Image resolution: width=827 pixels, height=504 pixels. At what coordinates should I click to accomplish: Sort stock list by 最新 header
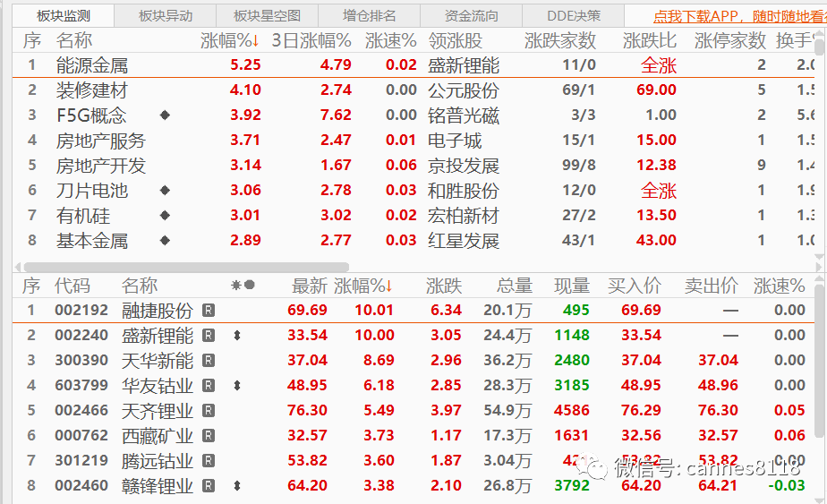(310, 286)
